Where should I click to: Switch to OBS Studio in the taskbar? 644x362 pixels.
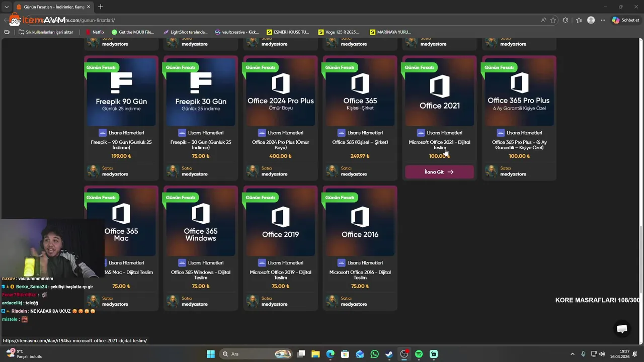404,354
